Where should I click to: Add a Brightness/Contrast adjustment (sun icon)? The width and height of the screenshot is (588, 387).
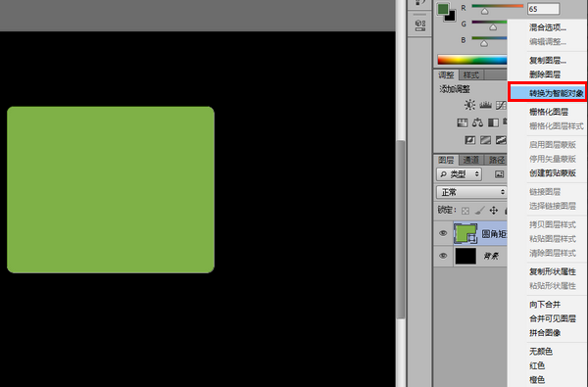[x=469, y=105]
